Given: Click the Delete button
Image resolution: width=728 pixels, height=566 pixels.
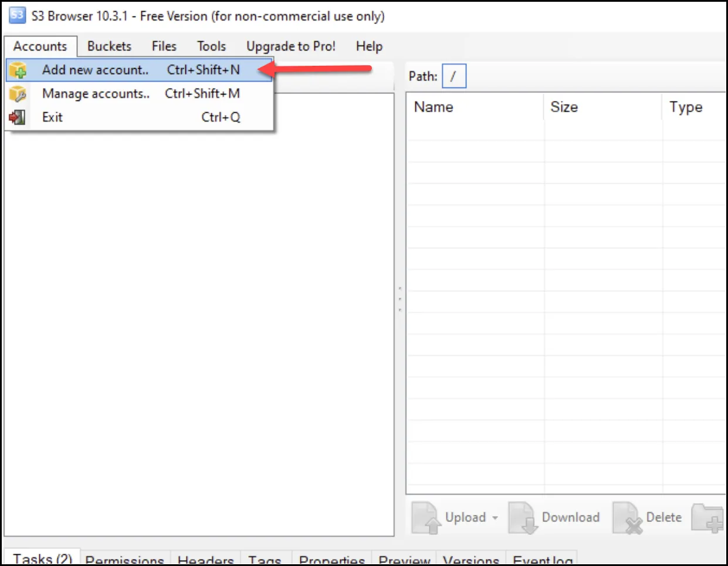Looking at the screenshot, I should coord(648,517).
